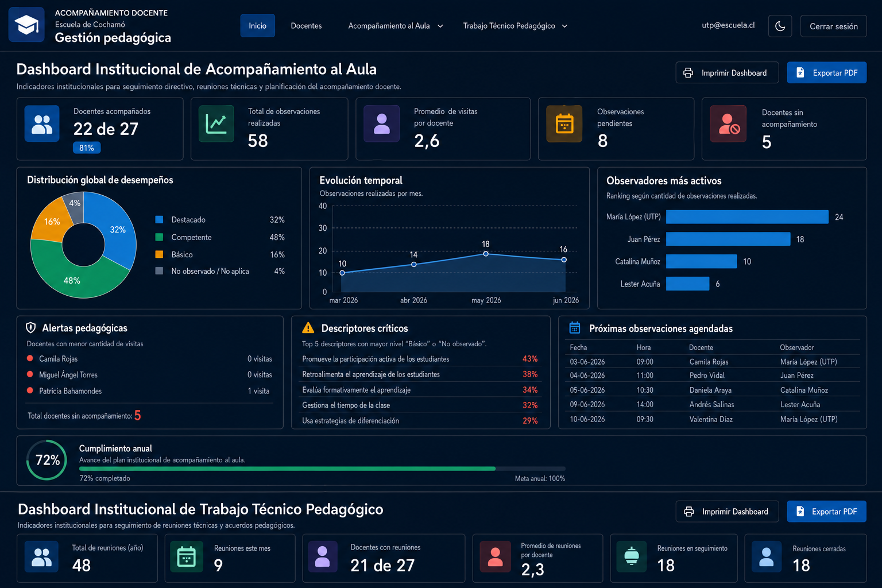
Task: Click descriptor Retroalimenta el aprendizaje de los estudiantes
Action: coord(420,374)
